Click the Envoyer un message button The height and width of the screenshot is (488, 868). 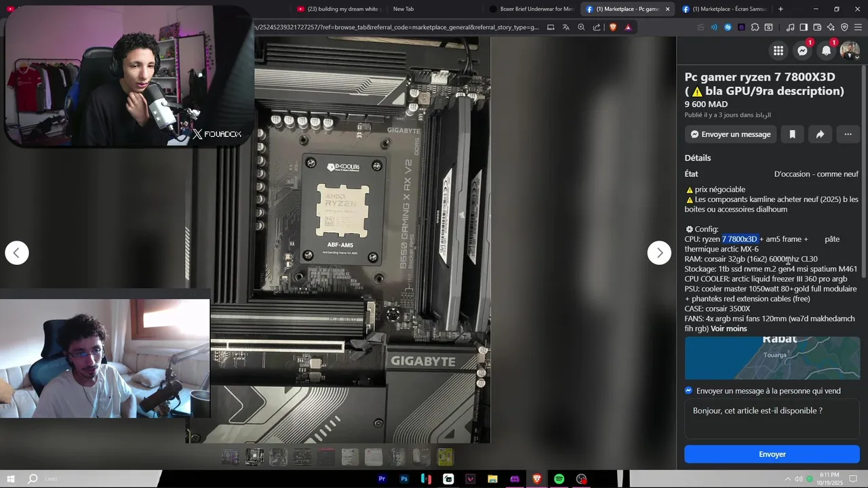point(730,134)
